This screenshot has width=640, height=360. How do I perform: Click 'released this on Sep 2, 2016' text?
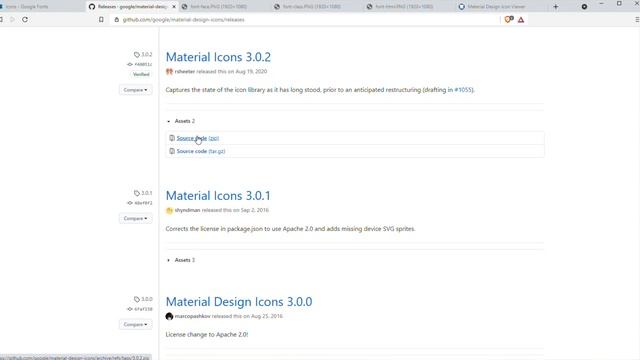235,210
